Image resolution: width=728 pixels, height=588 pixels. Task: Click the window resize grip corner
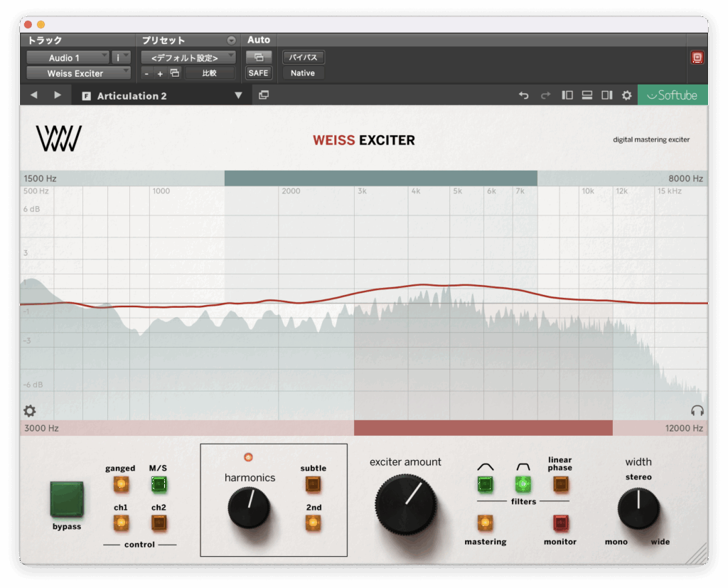coord(698,555)
